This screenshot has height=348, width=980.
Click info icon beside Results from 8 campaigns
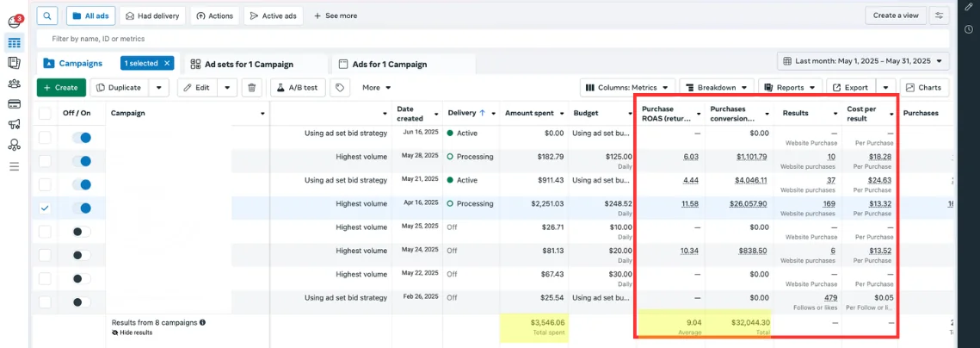[202, 323]
